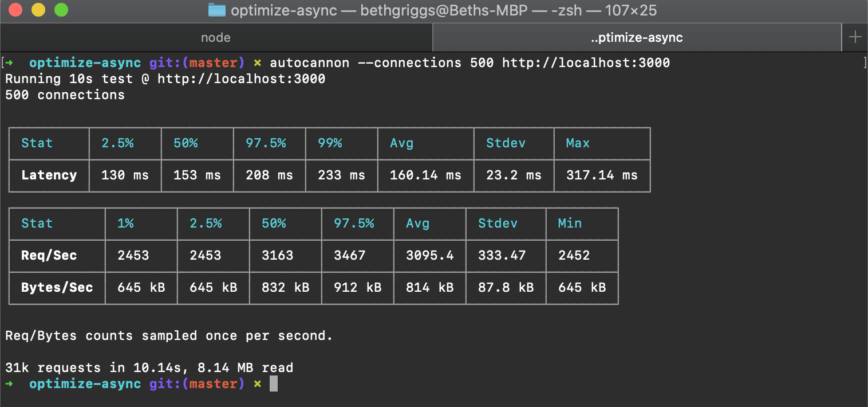Select the Latency row label in the stats table
Image resolution: width=868 pixels, height=407 pixels.
point(49,175)
